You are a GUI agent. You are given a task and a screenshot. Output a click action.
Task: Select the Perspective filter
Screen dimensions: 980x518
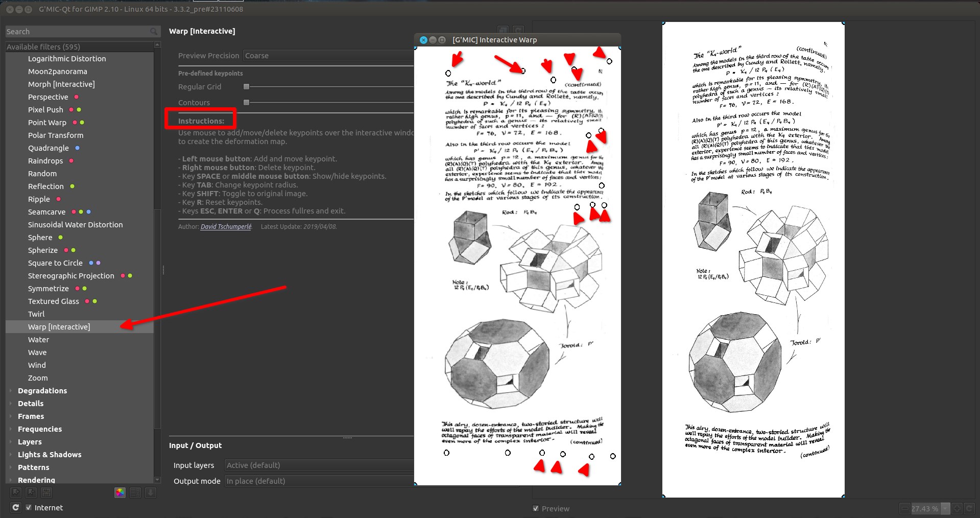pyautogui.click(x=48, y=97)
